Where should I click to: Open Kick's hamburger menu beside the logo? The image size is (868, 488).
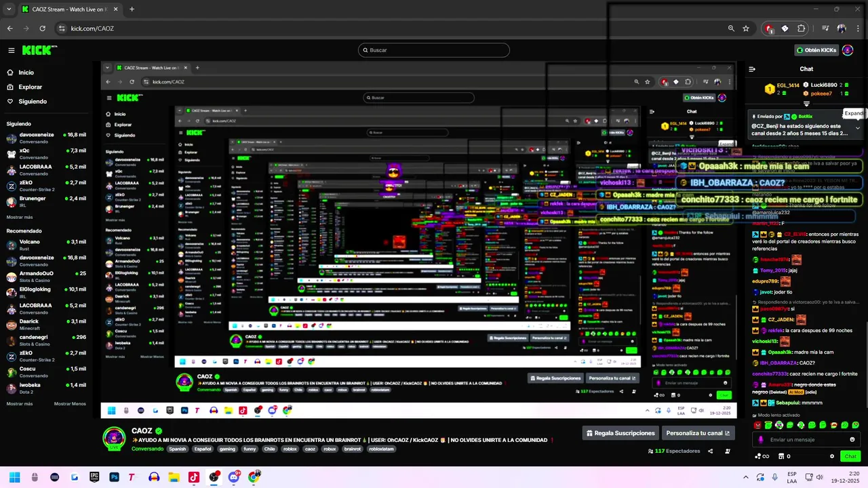tap(11, 50)
